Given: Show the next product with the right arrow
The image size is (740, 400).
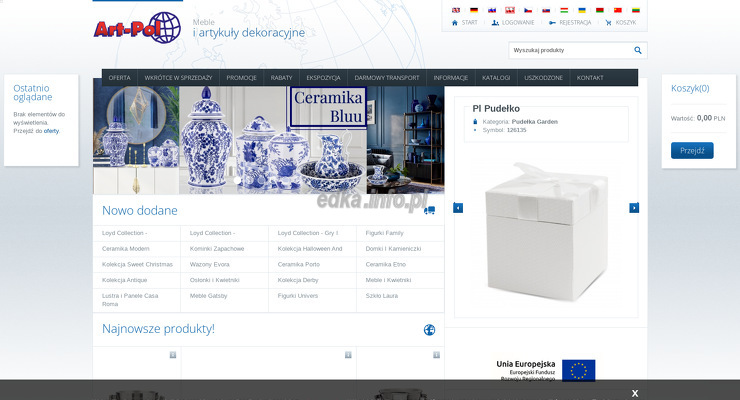Looking at the screenshot, I should 634,208.
